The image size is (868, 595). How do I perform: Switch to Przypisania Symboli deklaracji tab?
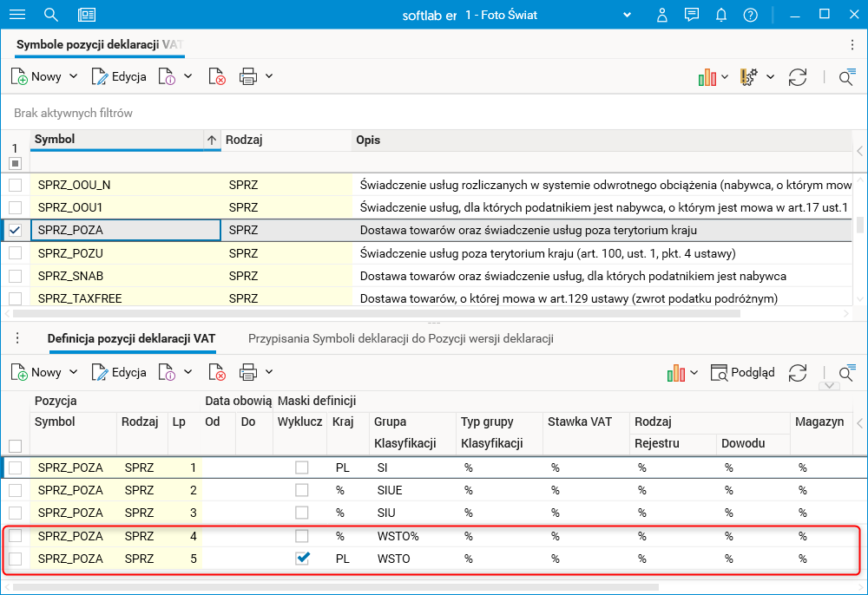(x=400, y=338)
